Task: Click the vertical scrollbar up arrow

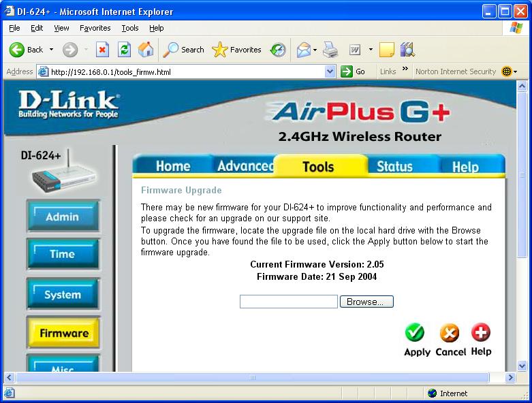Action: 522,86
